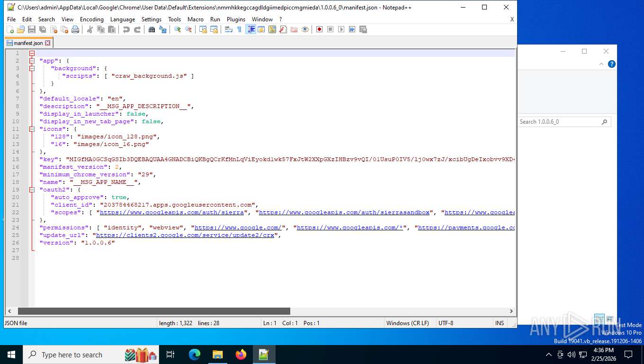The width and height of the screenshot is (644, 364).
Task: Click Save Recorded Macro icon
Action: (x=363, y=29)
